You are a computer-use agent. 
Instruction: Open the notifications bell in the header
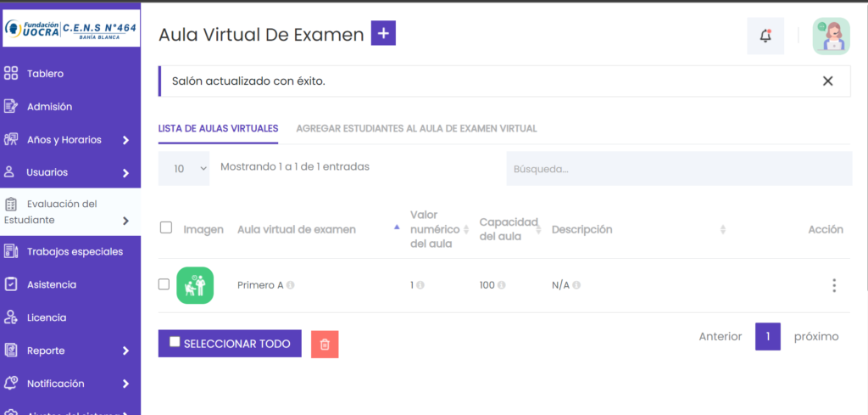click(765, 36)
